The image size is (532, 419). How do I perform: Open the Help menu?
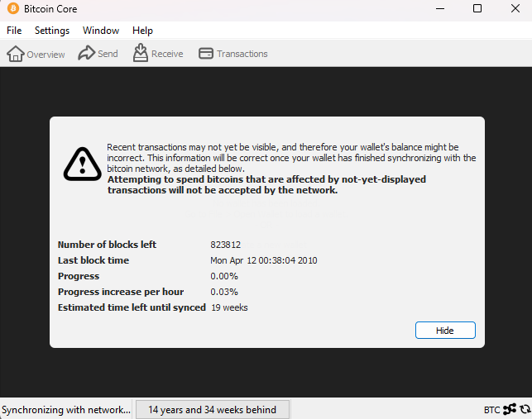tap(142, 31)
